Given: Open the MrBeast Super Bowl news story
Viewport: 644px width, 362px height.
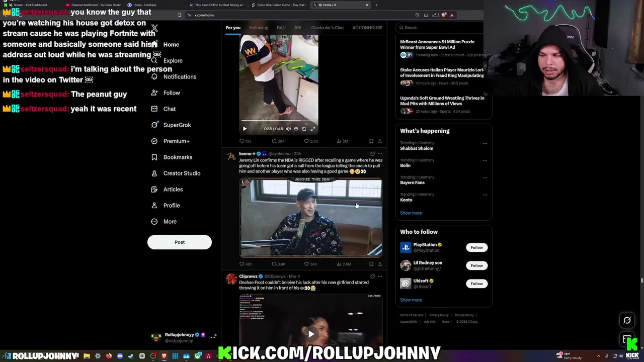Looking at the screenshot, I should pyautogui.click(x=443, y=48).
